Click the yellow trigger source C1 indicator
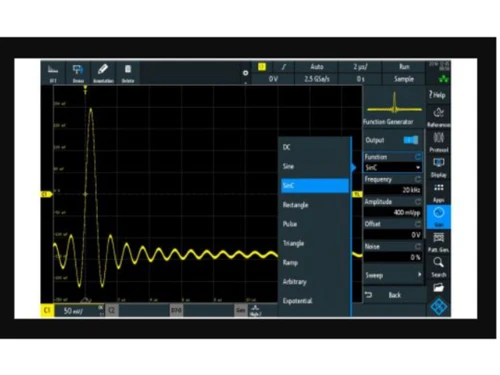This screenshot has height=375, width=500. click(x=262, y=67)
